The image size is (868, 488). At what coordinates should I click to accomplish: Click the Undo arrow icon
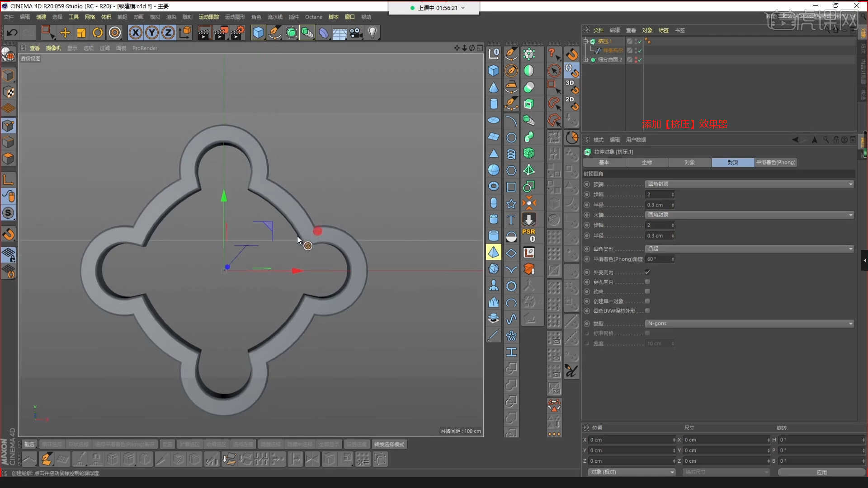(x=12, y=33)
